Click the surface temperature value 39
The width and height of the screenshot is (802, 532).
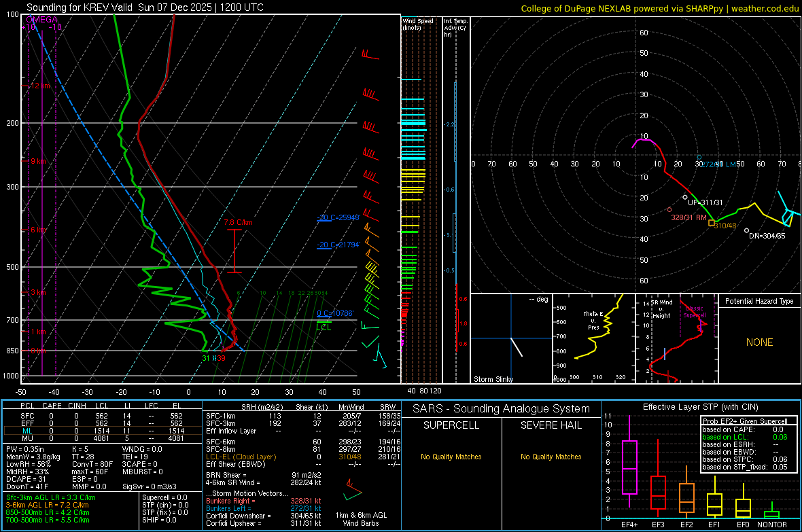pos(221,358)
